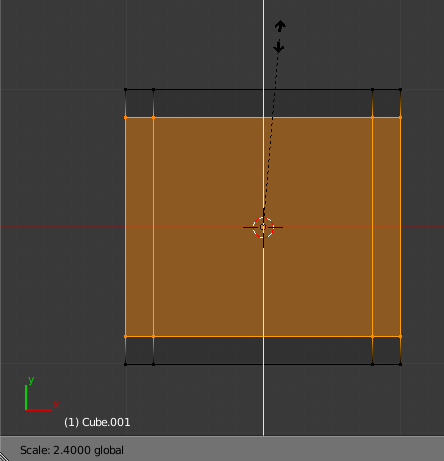Click the narrow orange face on the right edge
The height and width of the screenshot is (461, 444).
point(386,227)
